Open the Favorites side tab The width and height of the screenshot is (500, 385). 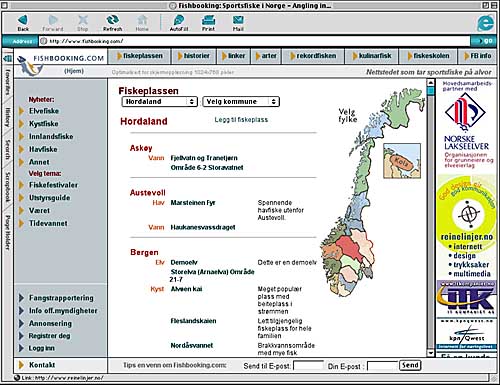point(8,82)
